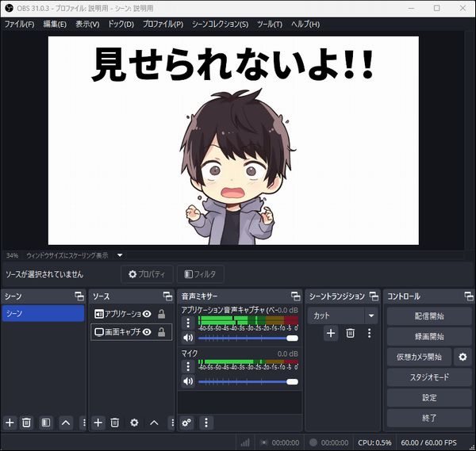Click the 仮想カメラ開始 button

[419, 357]
